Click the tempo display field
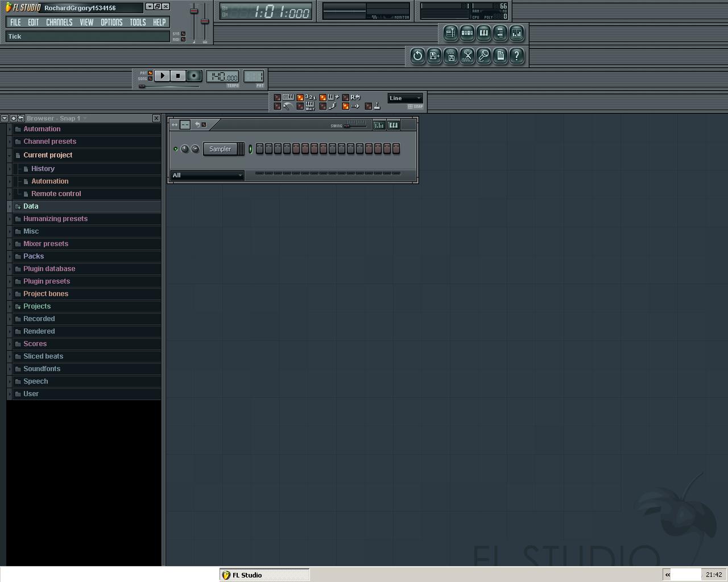Viewport: 728px width, 582px height. click(222, 77)
